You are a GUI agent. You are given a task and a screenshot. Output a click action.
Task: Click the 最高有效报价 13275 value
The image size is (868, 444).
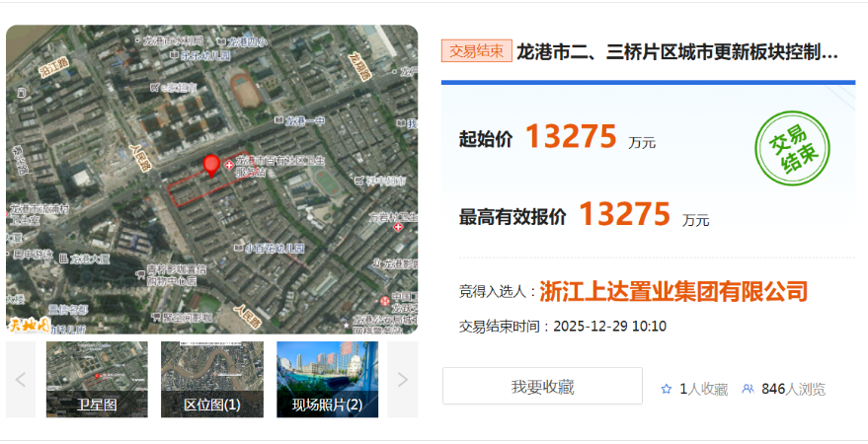click(x=624, y=214)
